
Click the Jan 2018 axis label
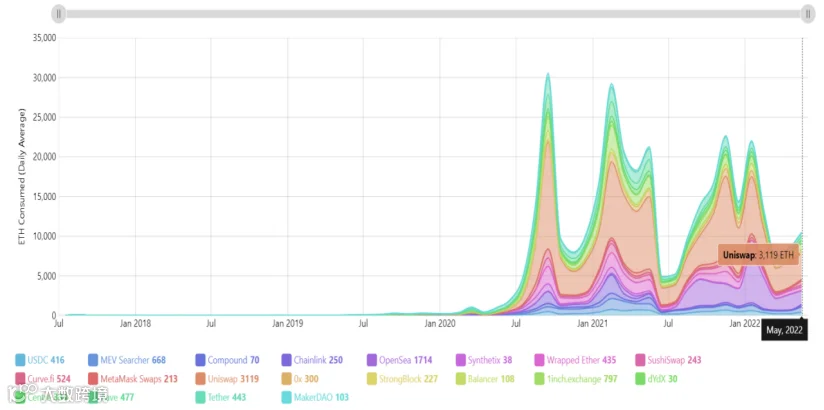(136, 323)
